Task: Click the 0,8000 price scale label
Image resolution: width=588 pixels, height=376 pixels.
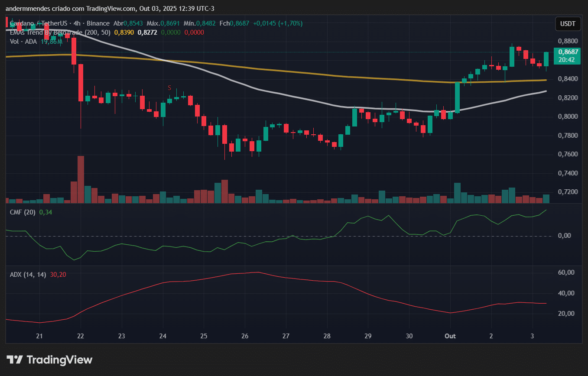Action: point(567,117)
